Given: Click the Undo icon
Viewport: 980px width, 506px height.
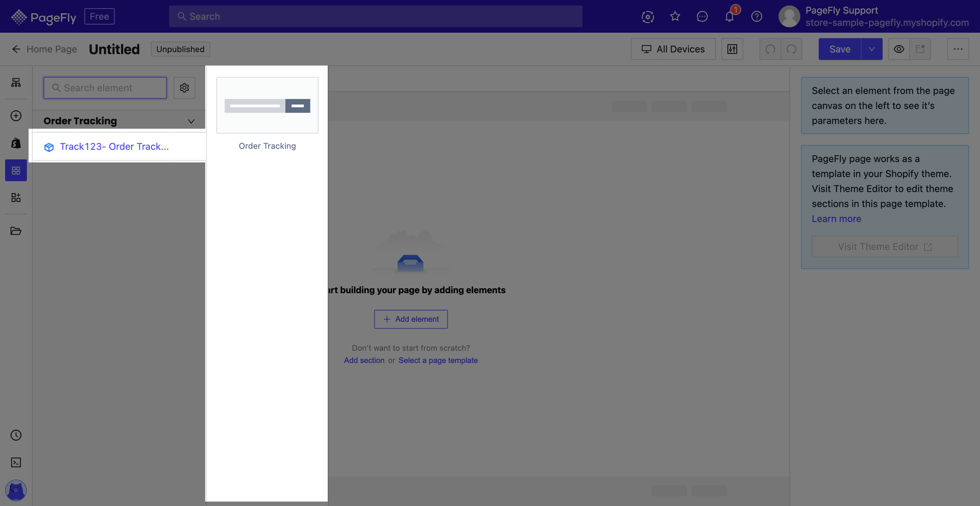Looking at the screenshot, I should [770, 49].
